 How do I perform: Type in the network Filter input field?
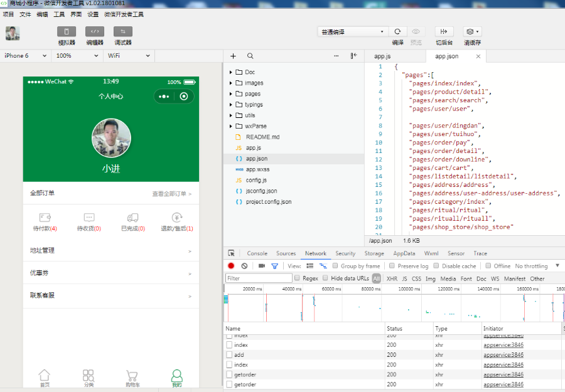(x=259, y=278)
